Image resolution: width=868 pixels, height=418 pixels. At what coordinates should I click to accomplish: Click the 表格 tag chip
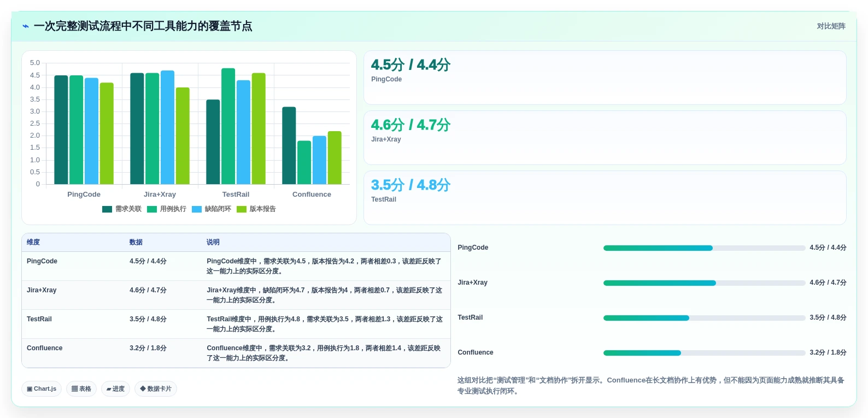pos(81,389)
